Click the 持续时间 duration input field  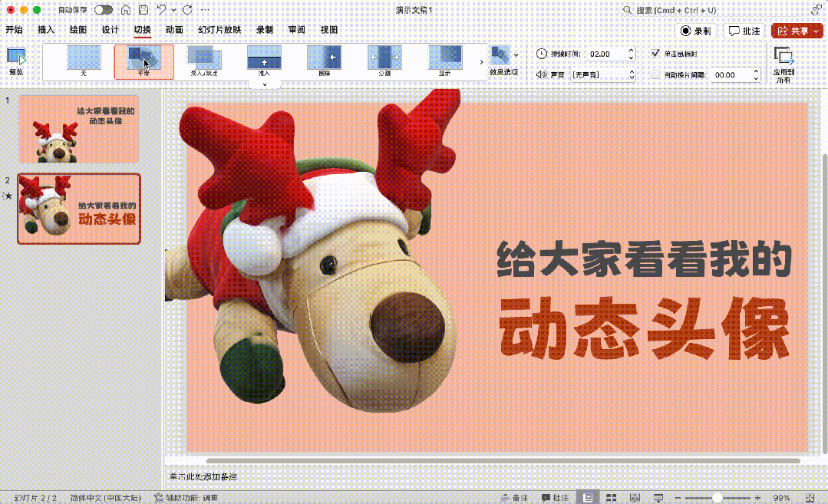pyautogui.click(x=607, y=54)
